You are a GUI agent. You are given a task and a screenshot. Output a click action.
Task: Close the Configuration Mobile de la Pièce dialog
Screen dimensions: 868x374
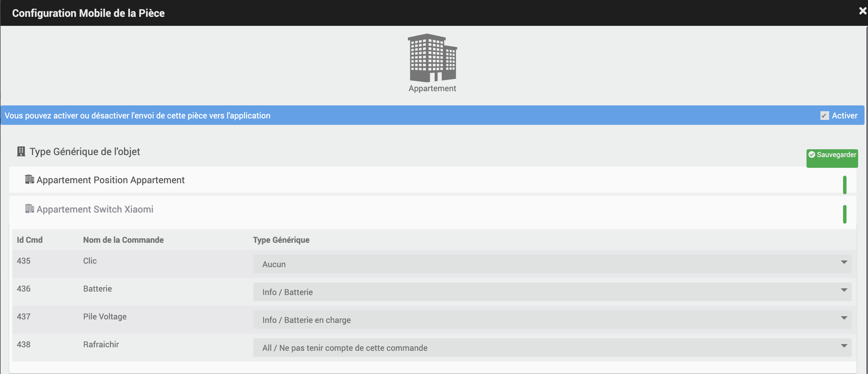tap(862, 11)
